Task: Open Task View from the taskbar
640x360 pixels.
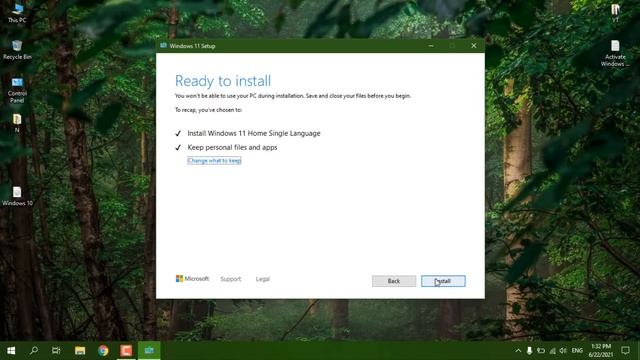Action: (56, 351)
